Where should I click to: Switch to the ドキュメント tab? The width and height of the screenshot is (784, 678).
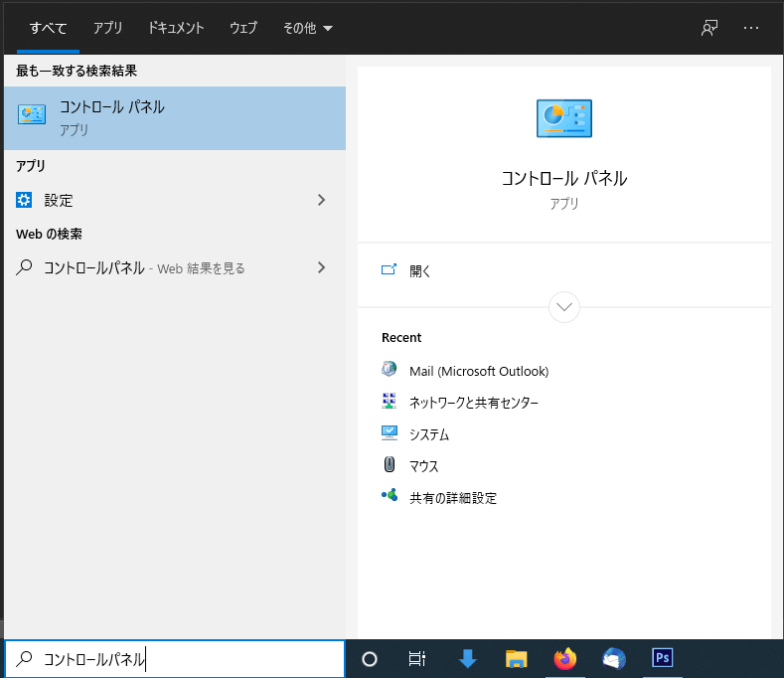click(176, 28)
